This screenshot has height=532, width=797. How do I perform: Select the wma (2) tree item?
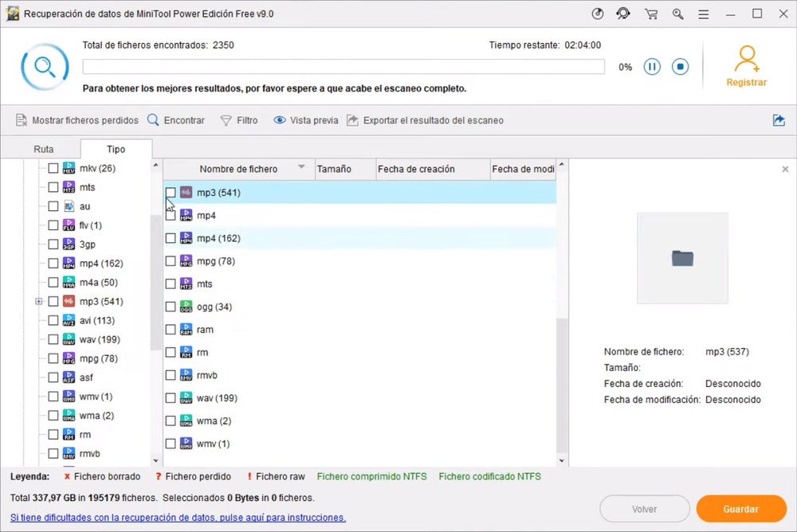pyautogui.click(x=96, y=416)
